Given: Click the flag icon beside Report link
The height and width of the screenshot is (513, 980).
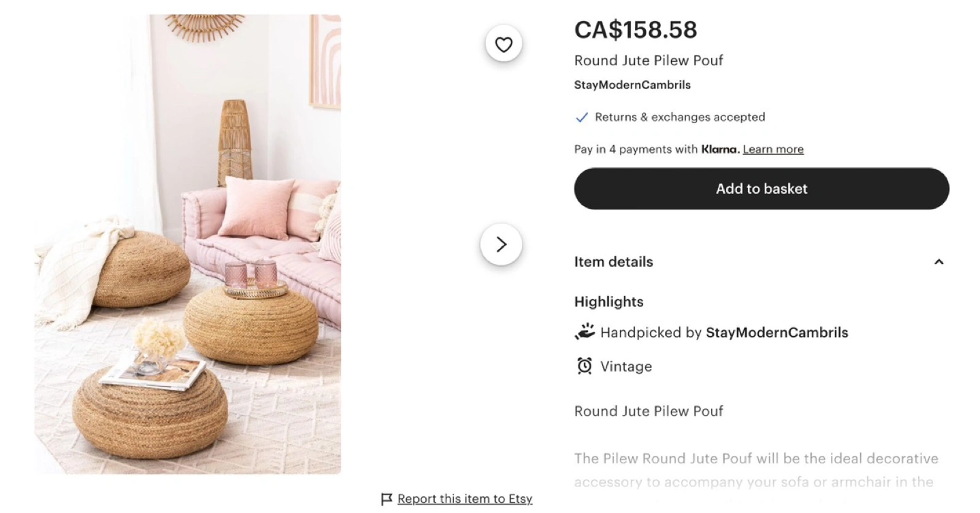Looking at the screenshot, I should point(387,499).
